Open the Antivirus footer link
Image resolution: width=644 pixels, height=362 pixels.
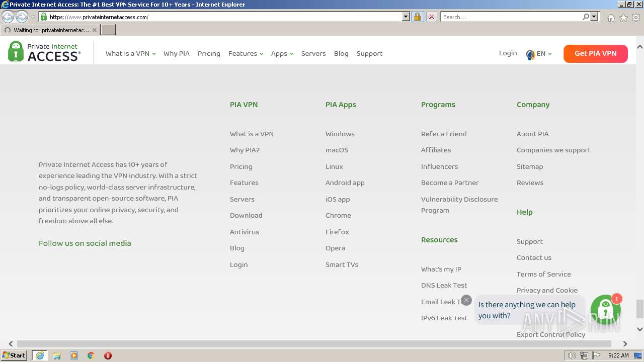245,232
